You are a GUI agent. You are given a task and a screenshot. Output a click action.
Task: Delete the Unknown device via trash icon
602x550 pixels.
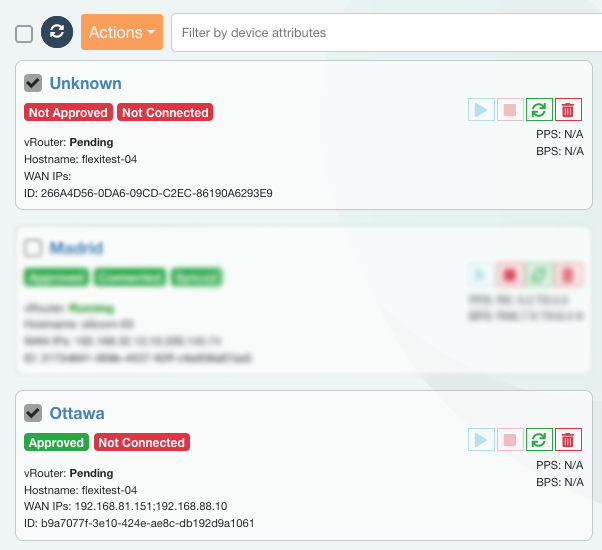click(x=568, y=111)
